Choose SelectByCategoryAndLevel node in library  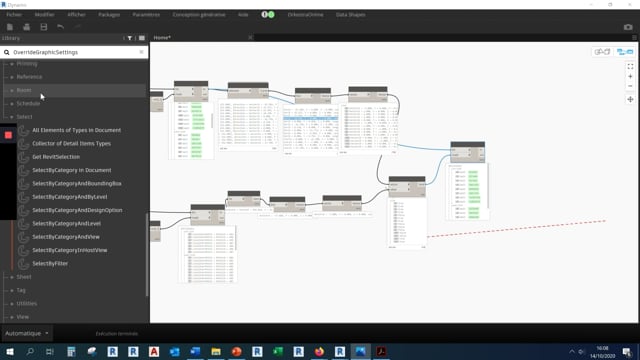[x=67, y=224]
